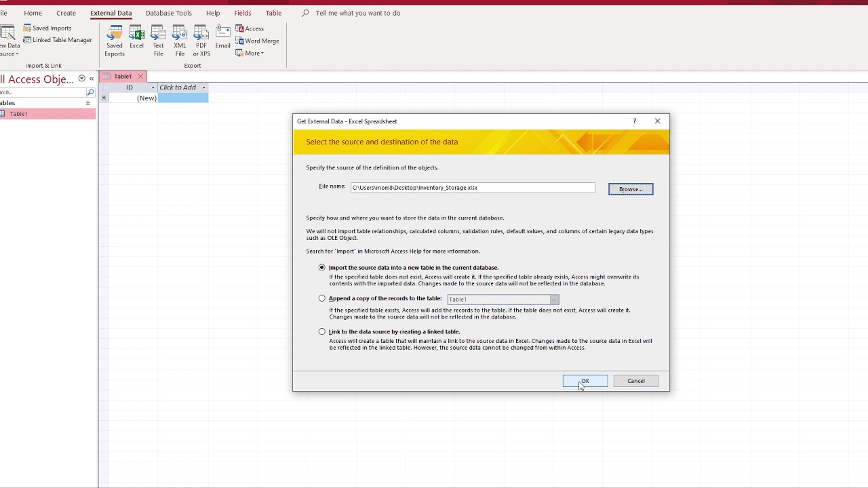Open dialog help question mark
Image resolution: width=868 pixels, height=488 pixels.
coord(635,121)
